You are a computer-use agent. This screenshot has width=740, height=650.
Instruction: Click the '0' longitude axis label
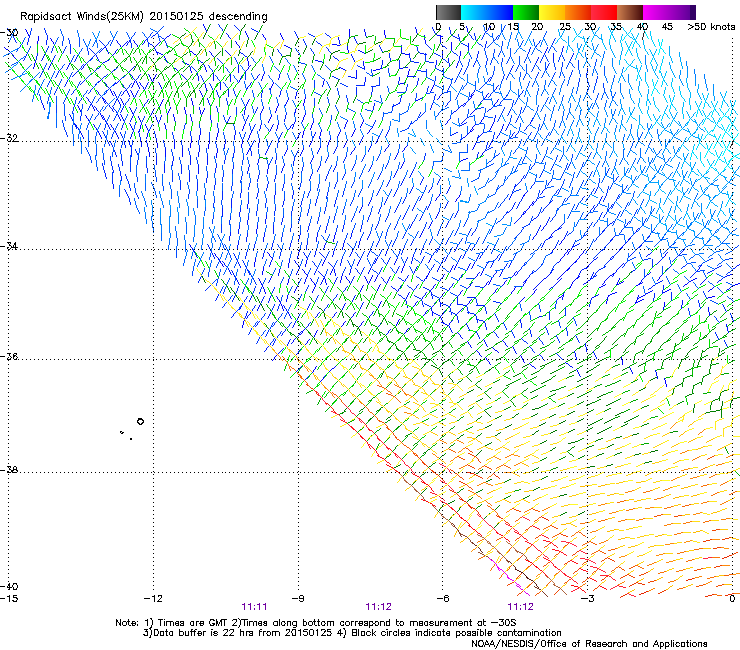[732, 598]
